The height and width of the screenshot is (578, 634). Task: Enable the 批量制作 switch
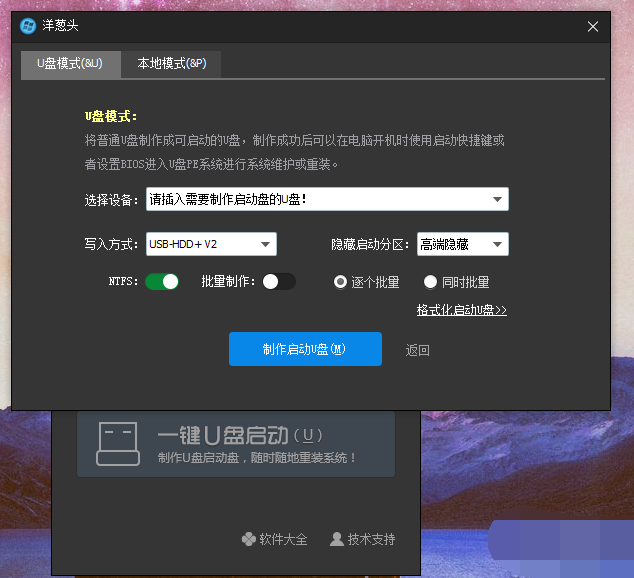tap(279, 282)
